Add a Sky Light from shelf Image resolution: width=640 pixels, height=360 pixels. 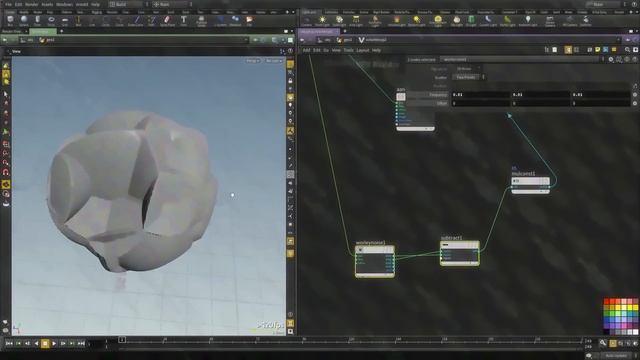[x=457, y=20]
